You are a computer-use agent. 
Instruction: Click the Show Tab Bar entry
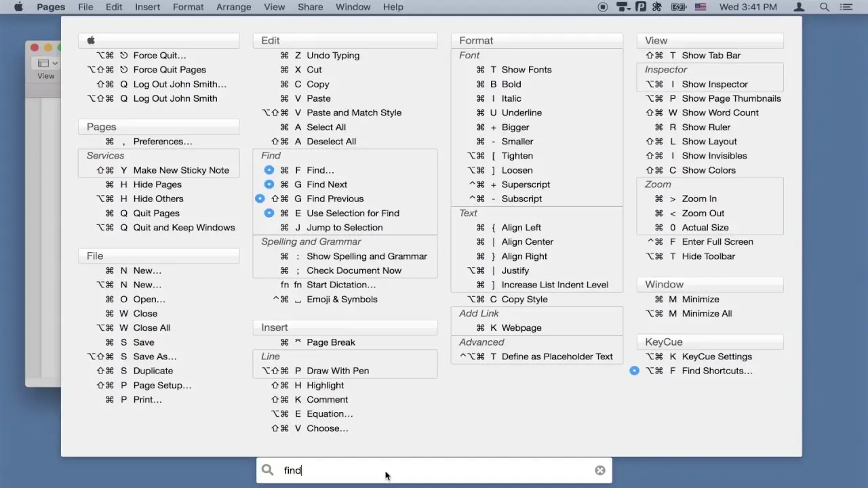[x=710, y=56]
